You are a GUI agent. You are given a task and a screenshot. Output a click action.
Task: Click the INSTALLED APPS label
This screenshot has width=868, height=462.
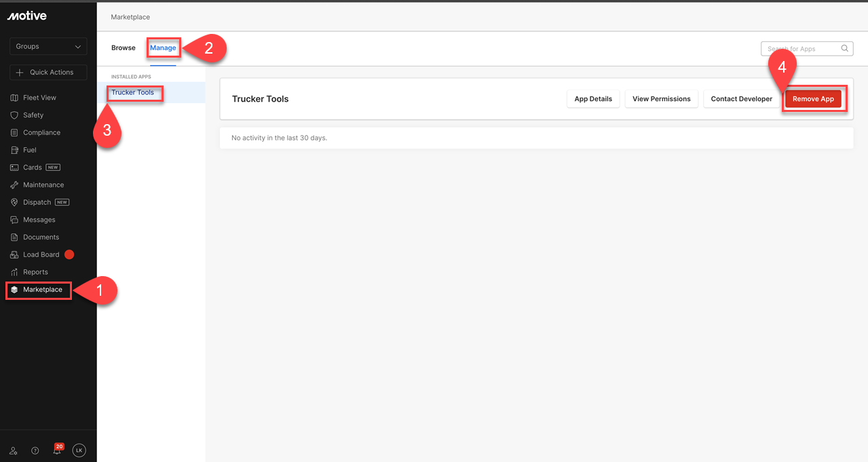pos(131,77)
